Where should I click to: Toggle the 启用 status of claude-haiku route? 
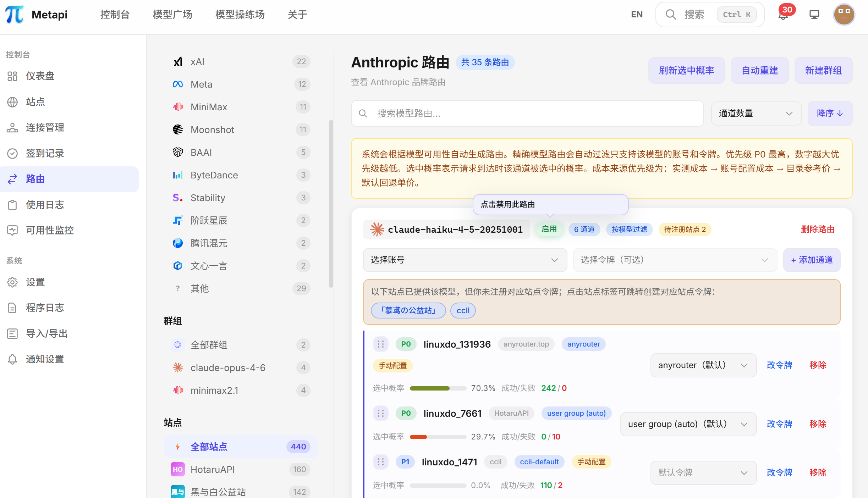(549, 229)
